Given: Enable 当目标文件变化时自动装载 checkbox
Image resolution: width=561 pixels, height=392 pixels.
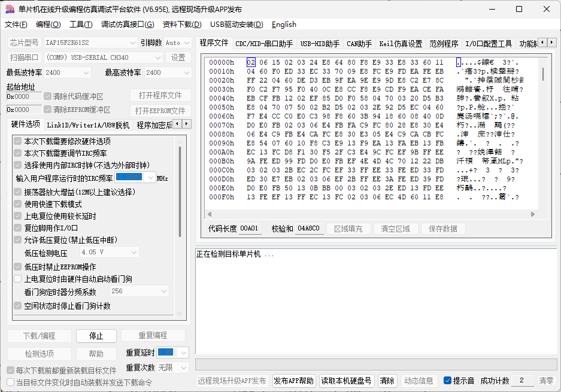Looking at the screenshot, I should click(x=11, y=382).
